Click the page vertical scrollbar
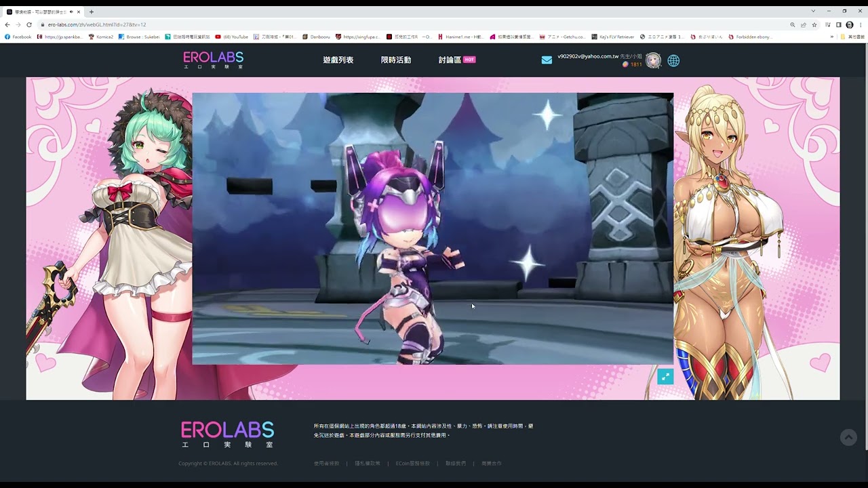 coord(865,247)
